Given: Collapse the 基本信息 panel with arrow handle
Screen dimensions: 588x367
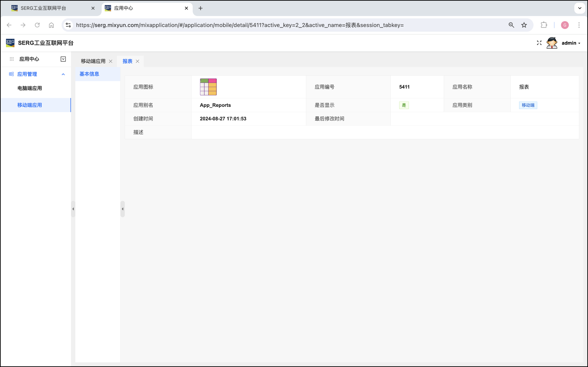Looking at the screenshot, I should point(123,209).
